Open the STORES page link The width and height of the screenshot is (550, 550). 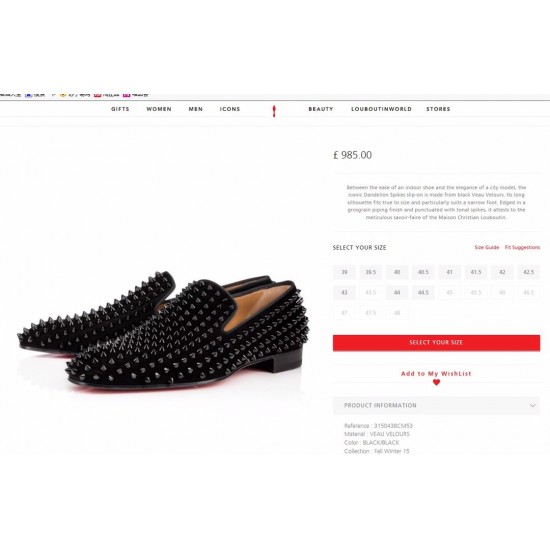click(x=438, y=109)
